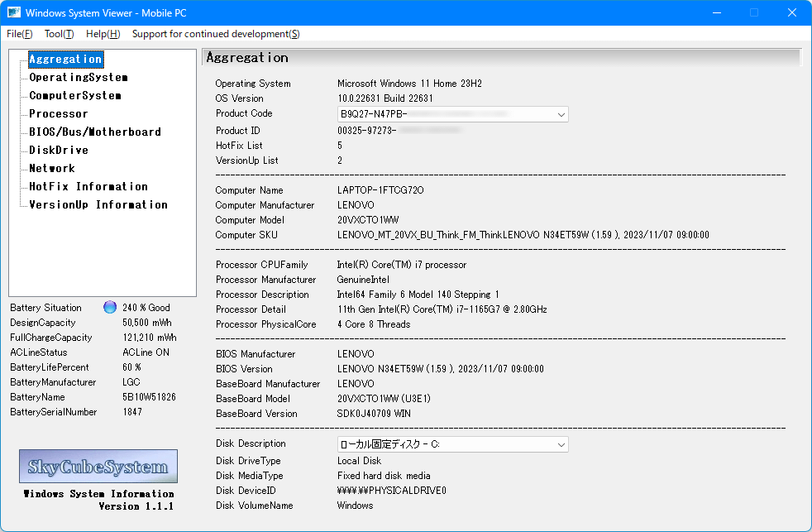Viewport: 812px width, 532px height.
Task: Click Processor CPUFamily i7 processor value
Action: click(x=402, y=265)
